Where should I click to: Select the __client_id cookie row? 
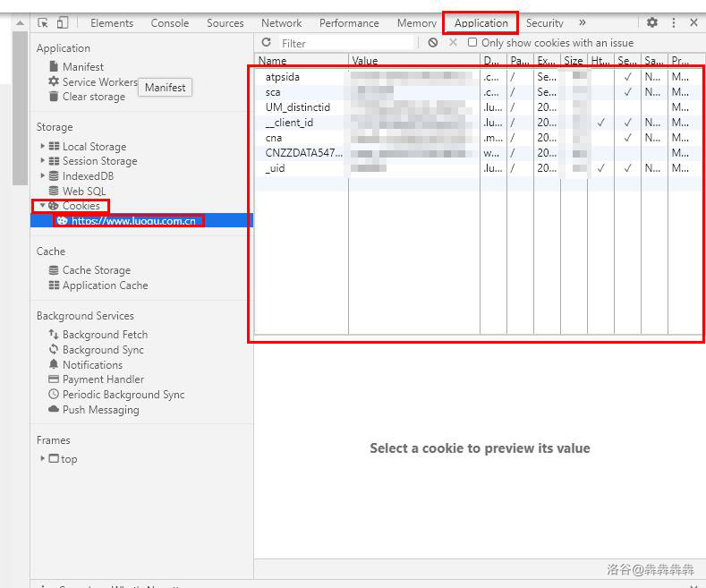(x=289, y=123)
